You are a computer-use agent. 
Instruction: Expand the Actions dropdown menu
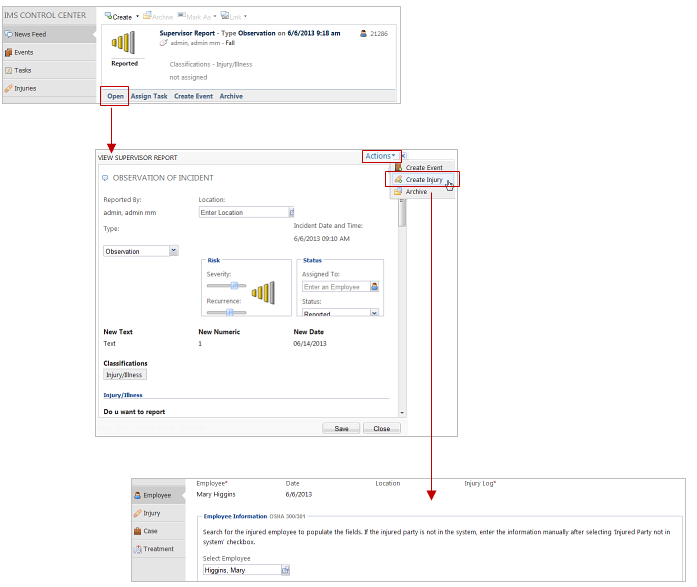[380, 156]
